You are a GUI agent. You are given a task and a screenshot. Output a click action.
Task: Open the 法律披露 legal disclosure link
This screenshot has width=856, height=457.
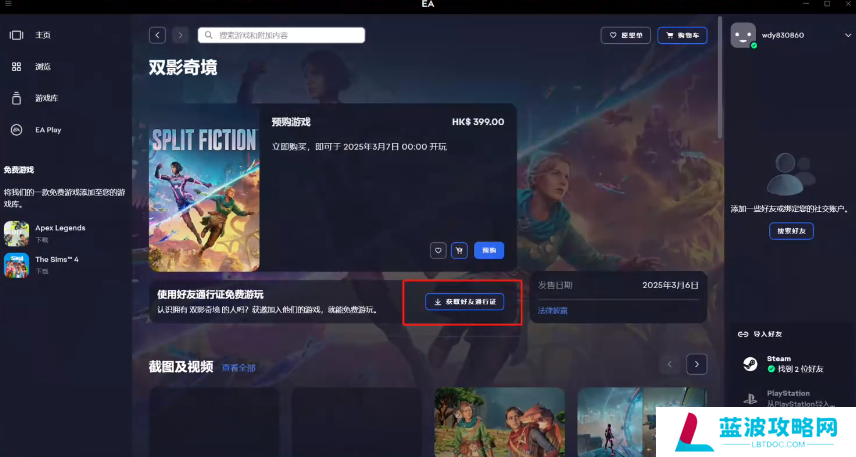coord(552,311)
